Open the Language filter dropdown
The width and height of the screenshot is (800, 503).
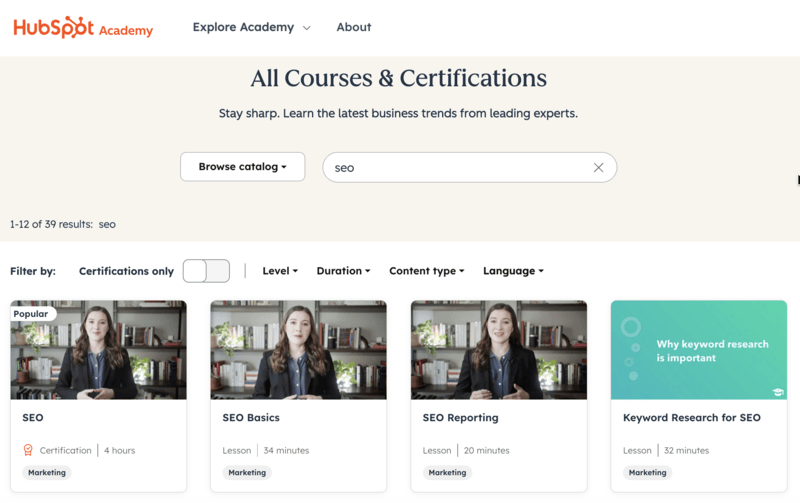513,271
